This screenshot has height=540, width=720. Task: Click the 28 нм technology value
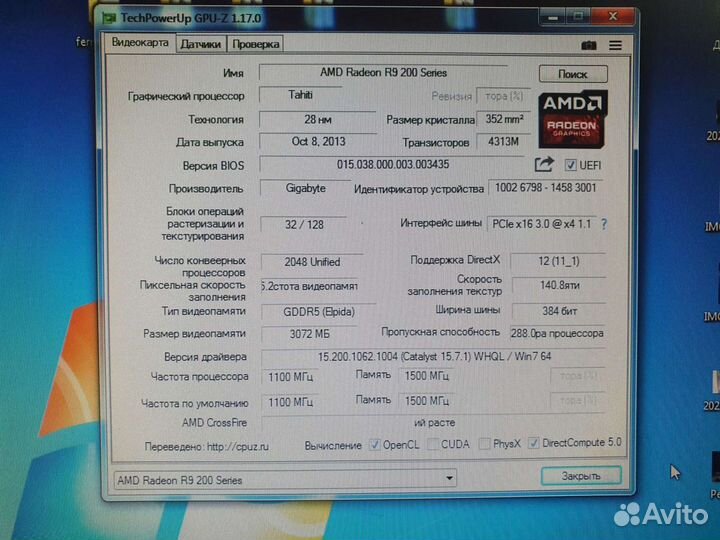318,119
